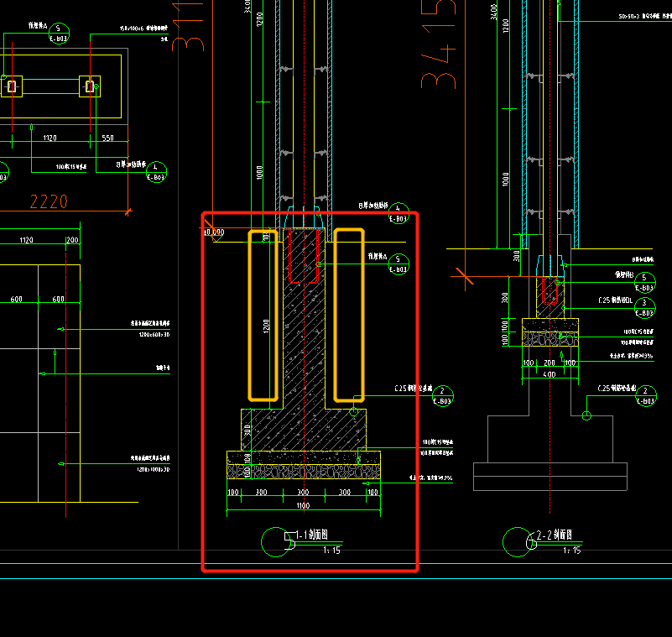Select the 5 E-B03 bubble in section 2-2
The width and height of the screenshot is (672, 637).
coord(644,283)
